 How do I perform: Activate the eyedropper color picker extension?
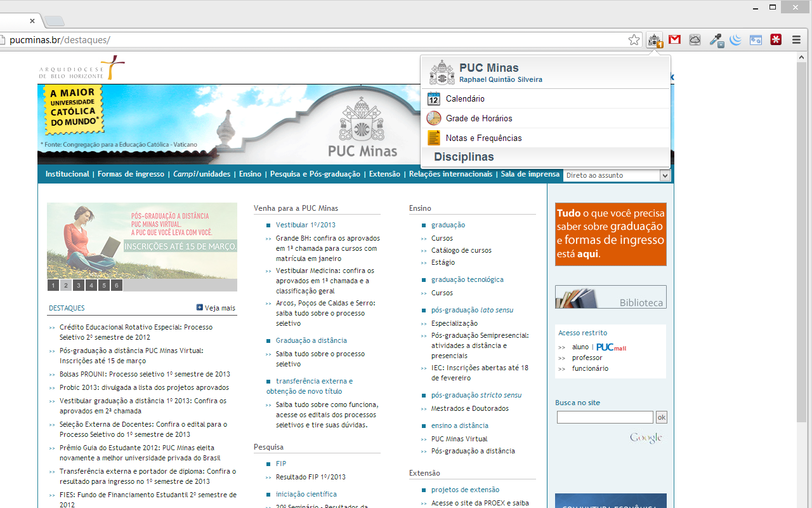pos(716,40)
